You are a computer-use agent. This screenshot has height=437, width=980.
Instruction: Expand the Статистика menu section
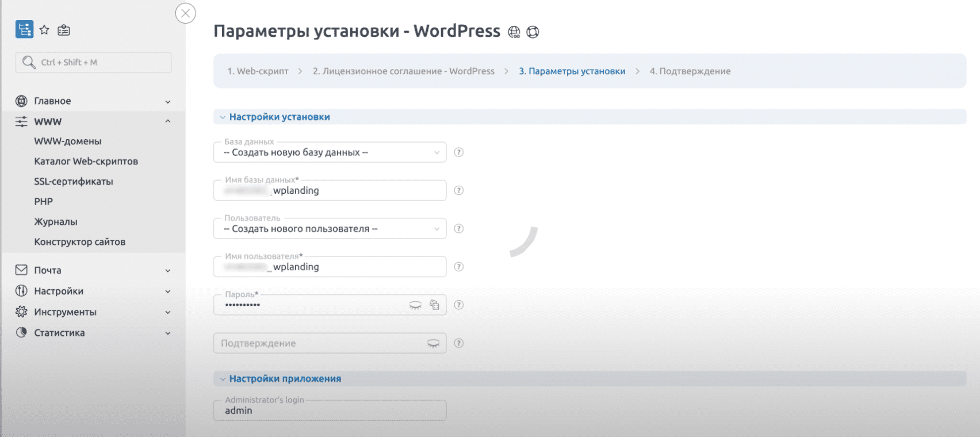168,333
